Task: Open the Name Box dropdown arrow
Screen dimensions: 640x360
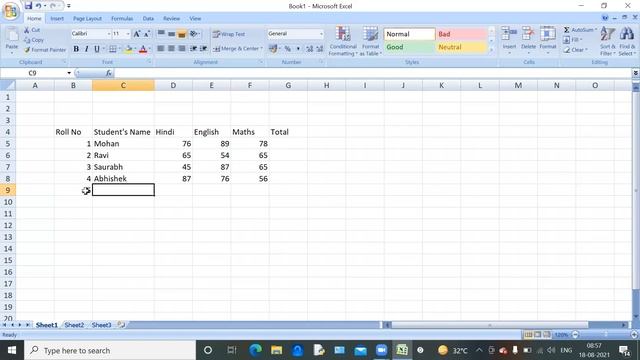Action: pyautogui.click(x=69, y=73)
